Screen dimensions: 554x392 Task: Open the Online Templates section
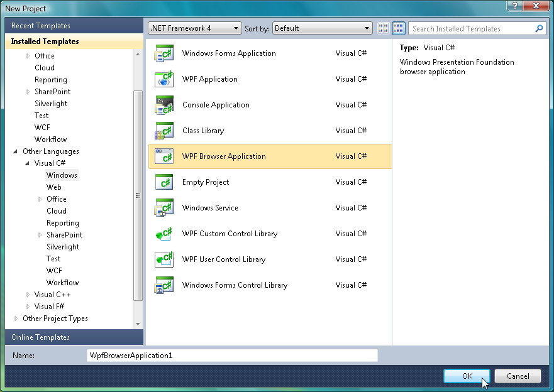coord(74,337)
